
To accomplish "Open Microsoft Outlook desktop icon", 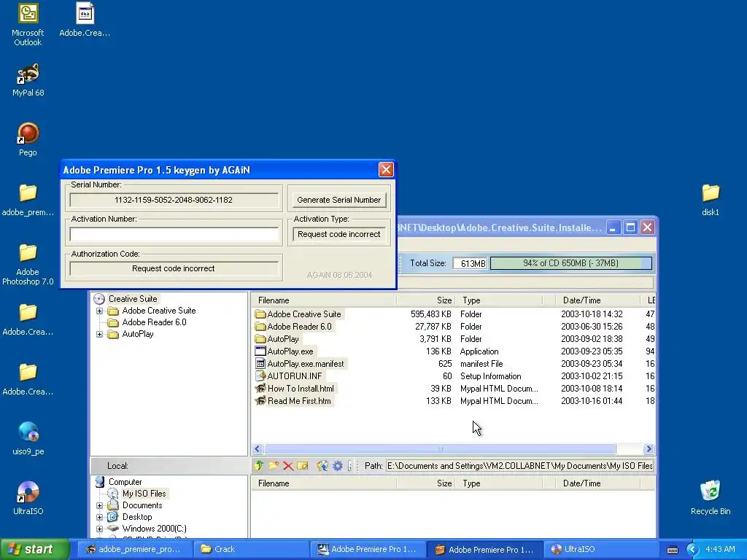I will [28, 25].
